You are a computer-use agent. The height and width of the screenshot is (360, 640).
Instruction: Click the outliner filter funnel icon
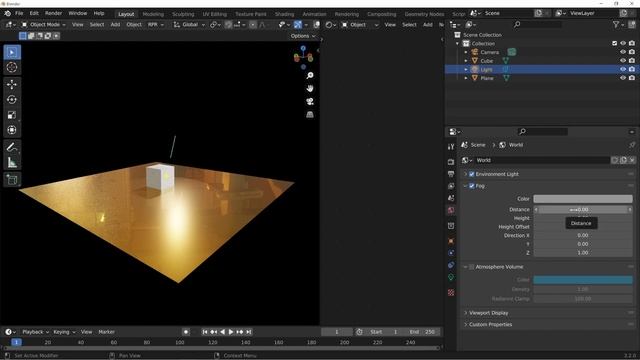616,25
